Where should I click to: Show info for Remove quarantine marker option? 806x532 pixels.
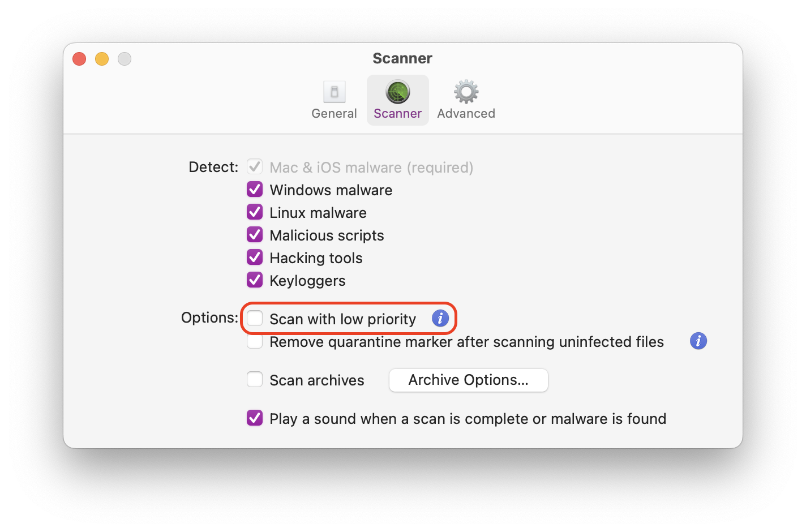(698, 341)
